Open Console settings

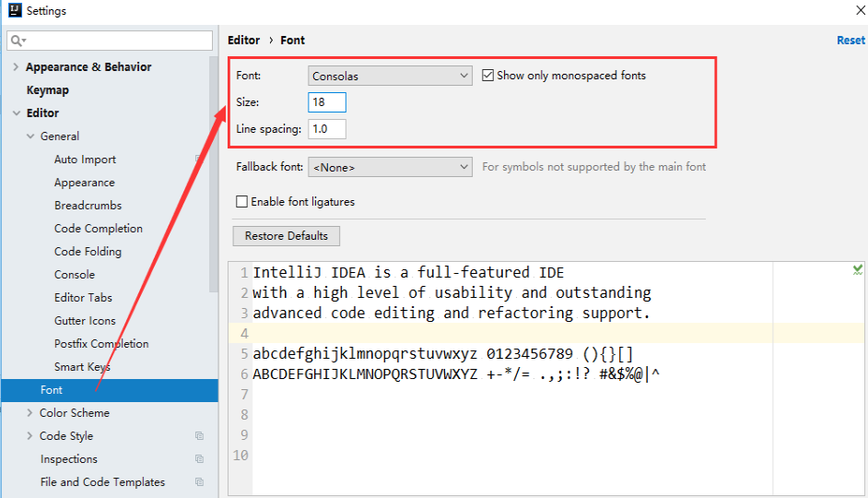point(75,275)
